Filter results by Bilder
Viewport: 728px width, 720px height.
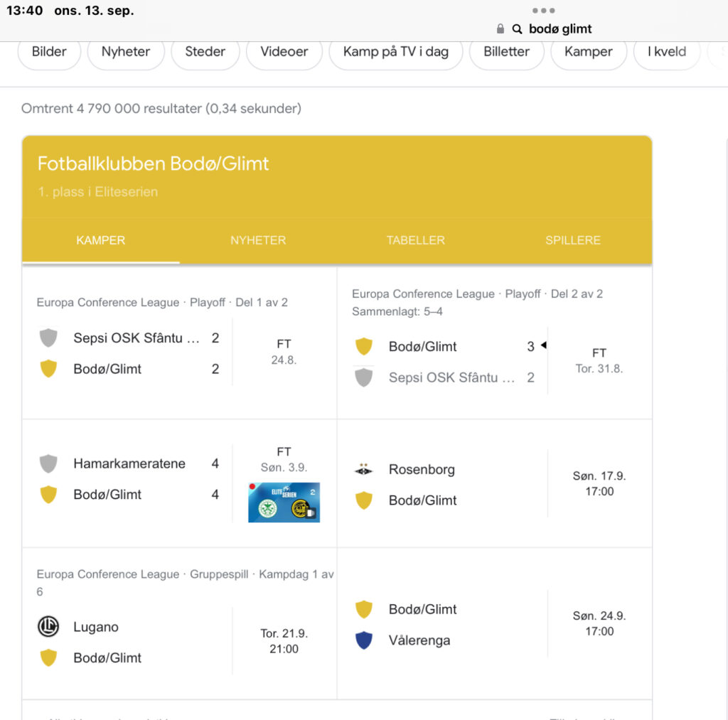[49, 51]
